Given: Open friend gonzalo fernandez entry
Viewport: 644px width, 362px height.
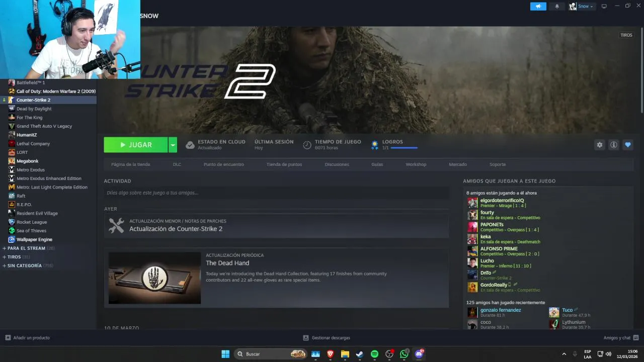Looking at the screenshot, I should (501, 310).
